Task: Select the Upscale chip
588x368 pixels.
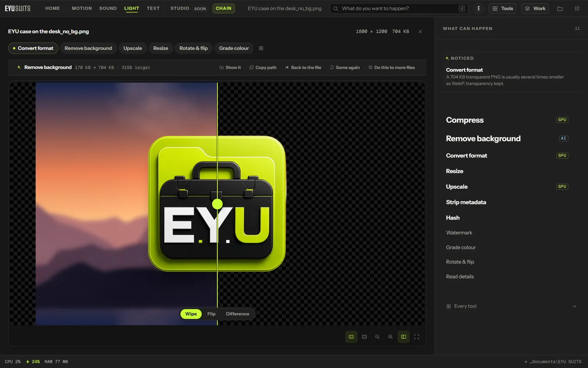Action: 133,48
